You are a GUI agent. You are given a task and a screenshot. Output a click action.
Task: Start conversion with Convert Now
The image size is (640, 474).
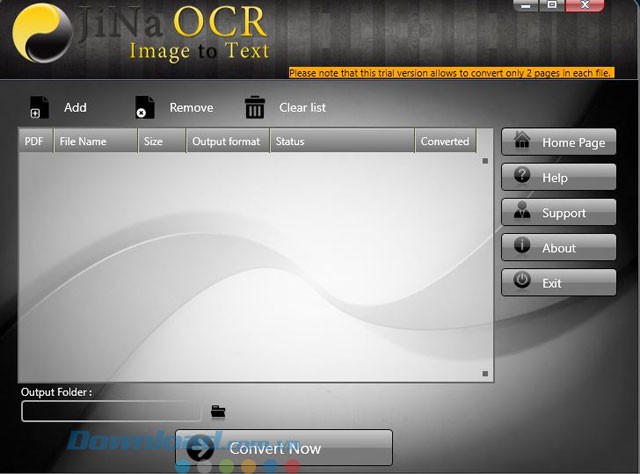coord(284,447)
